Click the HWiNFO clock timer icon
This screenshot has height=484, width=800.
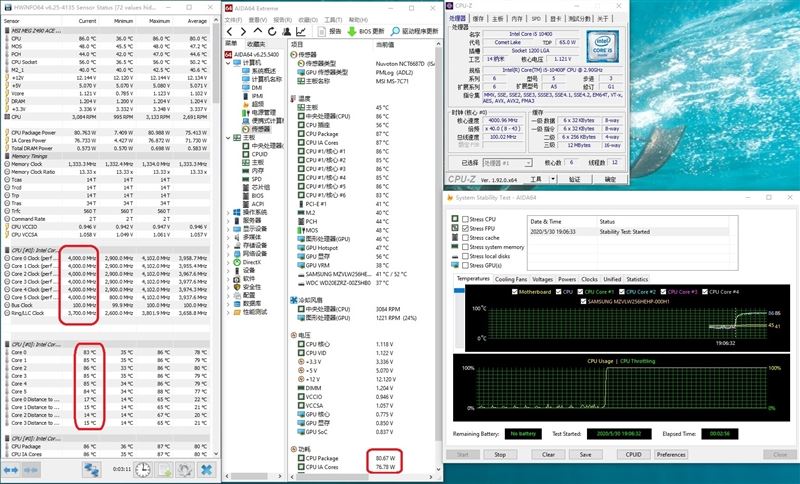click(x=143, y=470)
